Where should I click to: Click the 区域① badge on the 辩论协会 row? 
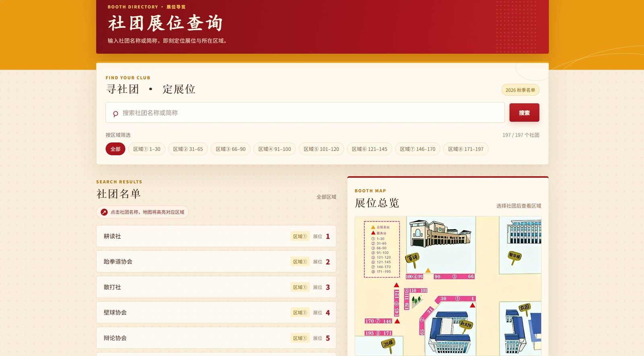(x=300, y=338)
